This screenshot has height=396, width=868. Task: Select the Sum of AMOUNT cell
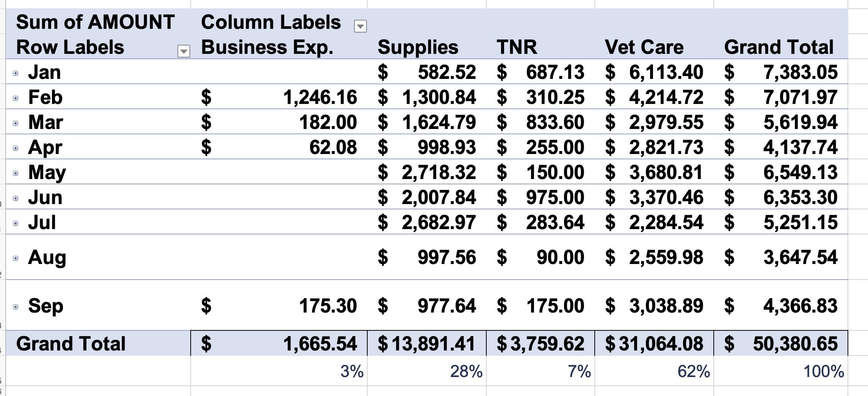click(x=96, y=22)
